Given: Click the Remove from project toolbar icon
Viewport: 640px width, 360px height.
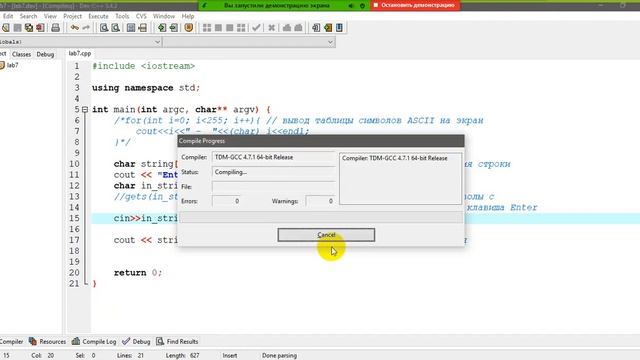Looking at the screenshot, I should [x=173, y=28].
